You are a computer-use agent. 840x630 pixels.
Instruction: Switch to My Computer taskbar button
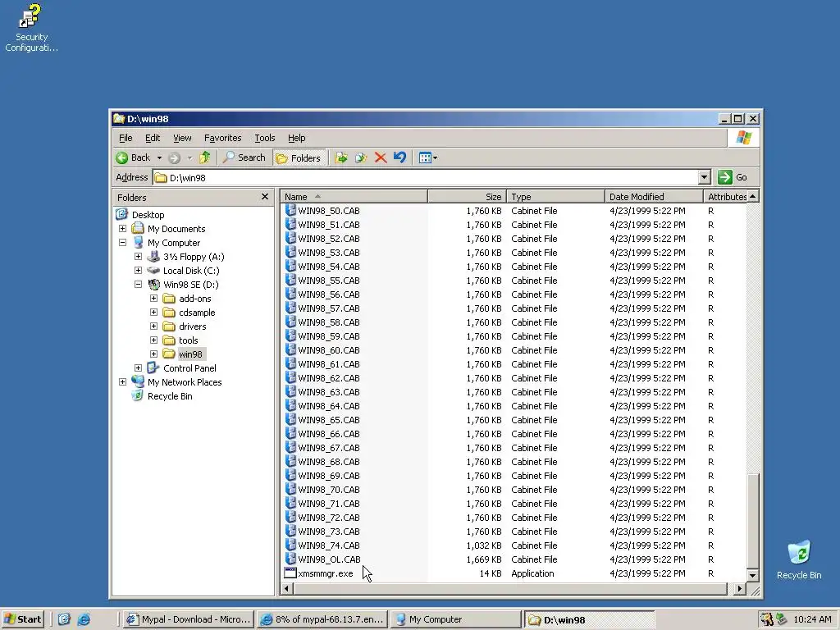tap(455, 619)
